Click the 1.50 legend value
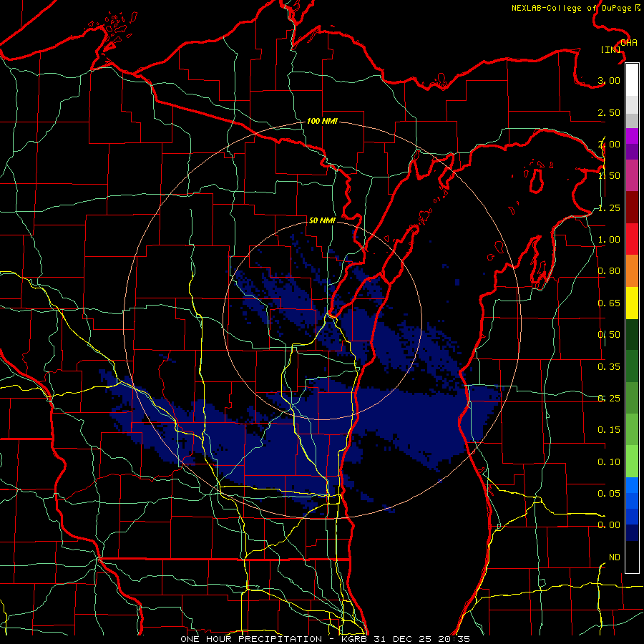The image size is (644, 644). pyautogui.click(x=609, y=176)
